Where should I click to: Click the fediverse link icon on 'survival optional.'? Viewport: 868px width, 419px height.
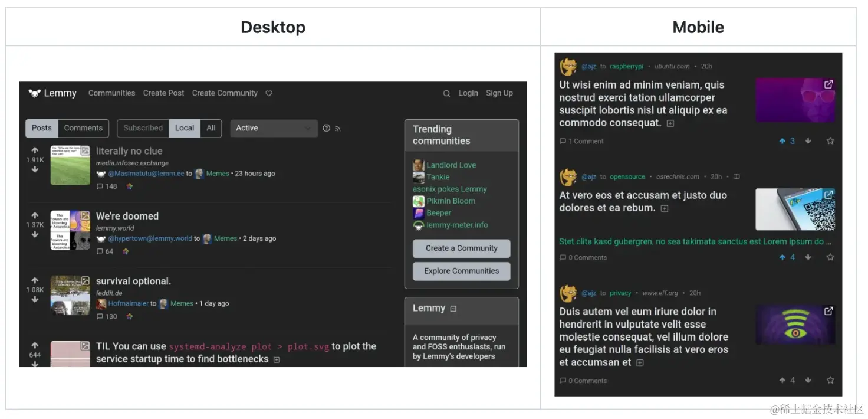130,316
